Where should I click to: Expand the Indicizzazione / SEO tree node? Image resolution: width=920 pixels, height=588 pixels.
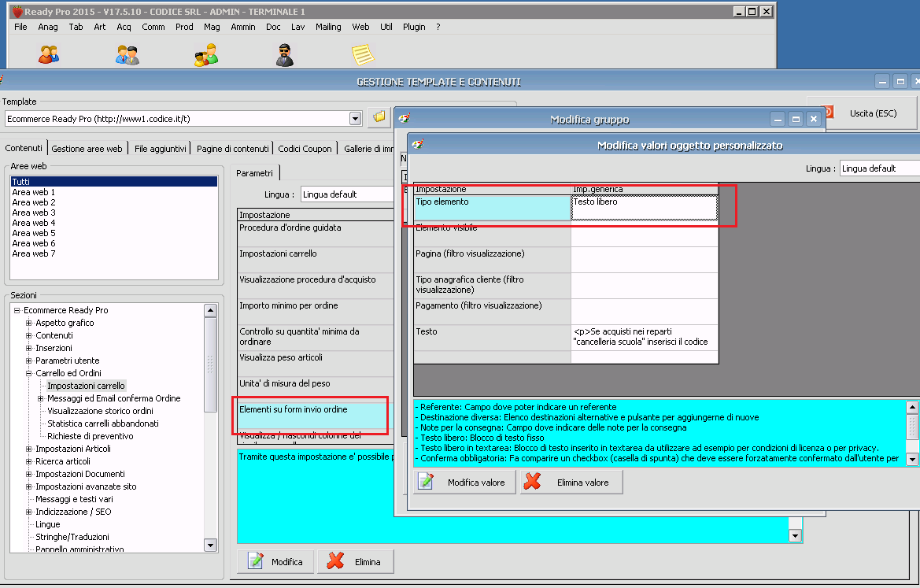coord(29,512)
